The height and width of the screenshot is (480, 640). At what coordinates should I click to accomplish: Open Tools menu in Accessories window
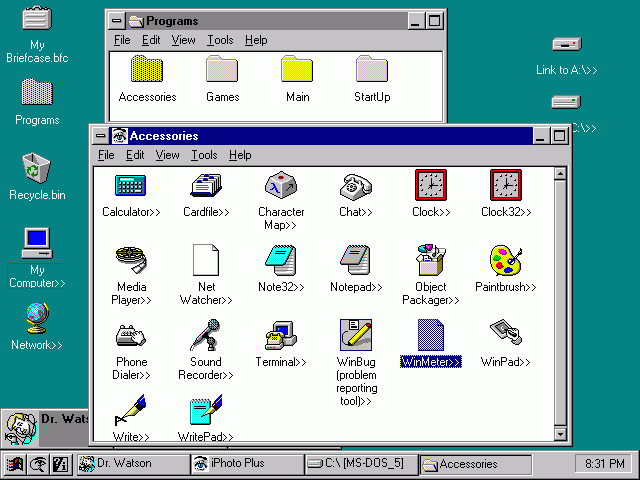coord(204,155)
